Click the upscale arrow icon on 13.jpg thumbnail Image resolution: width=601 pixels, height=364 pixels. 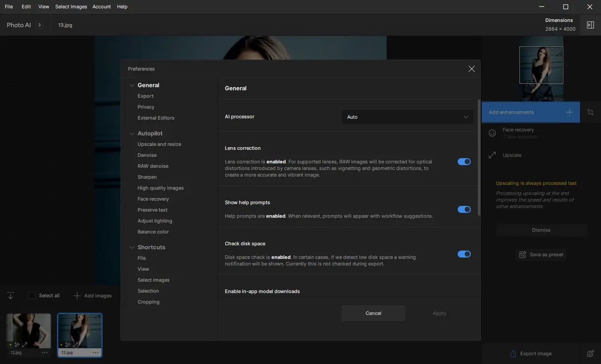[x=75, y=345]
